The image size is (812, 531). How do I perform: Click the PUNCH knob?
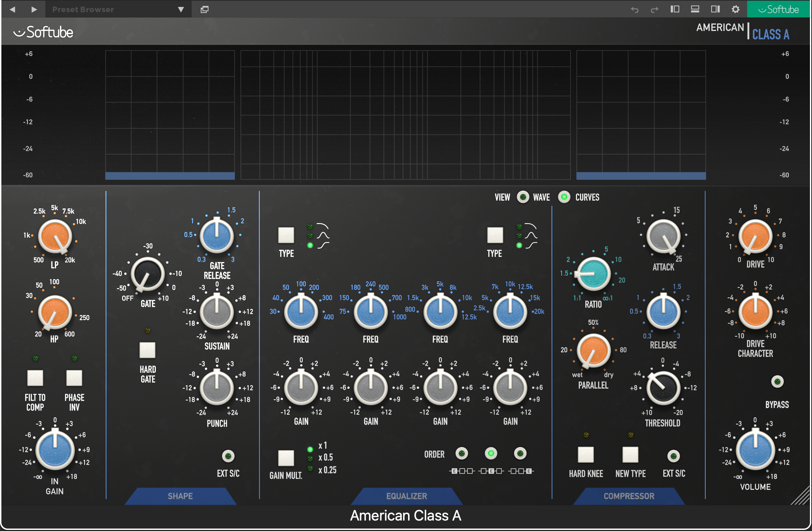[216, 387]
